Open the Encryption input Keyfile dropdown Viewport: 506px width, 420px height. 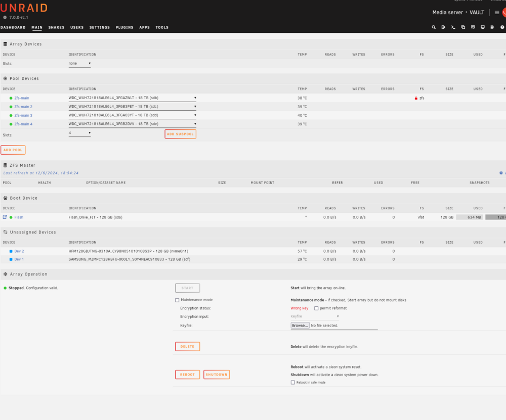coord(315,316)
